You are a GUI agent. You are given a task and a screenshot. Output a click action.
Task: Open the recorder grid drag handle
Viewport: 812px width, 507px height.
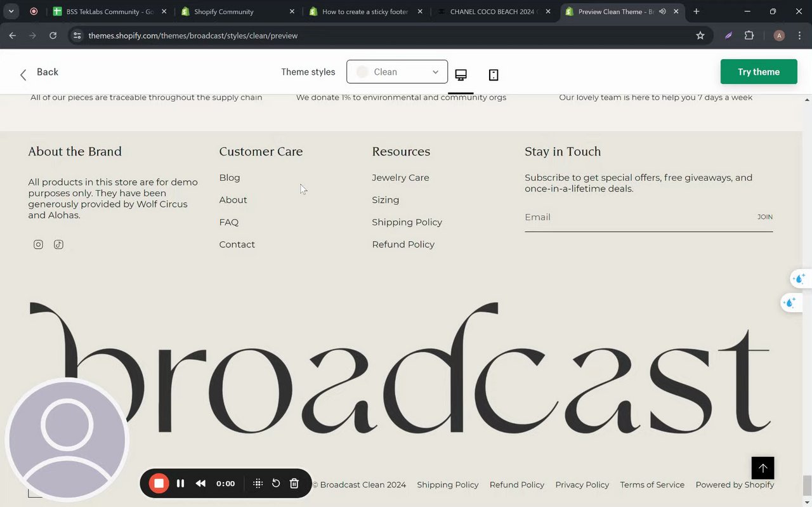click(x=258, y=484)
